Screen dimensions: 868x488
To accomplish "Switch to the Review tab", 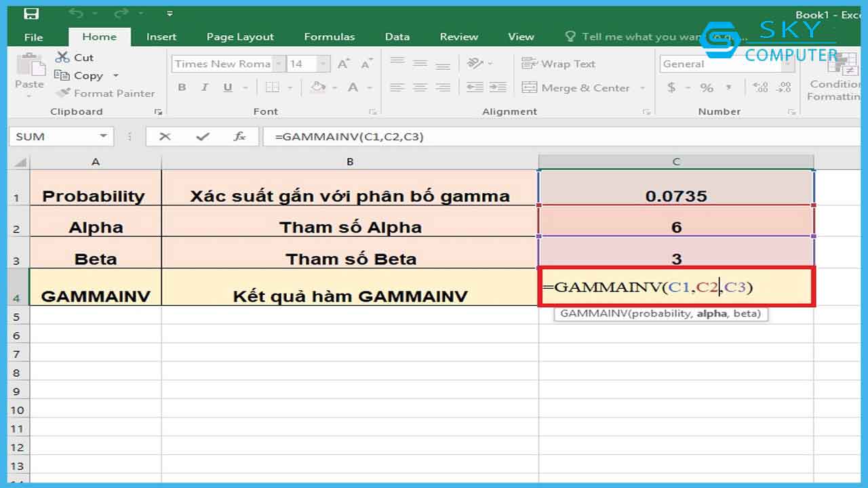I will [x=459, y=37].
